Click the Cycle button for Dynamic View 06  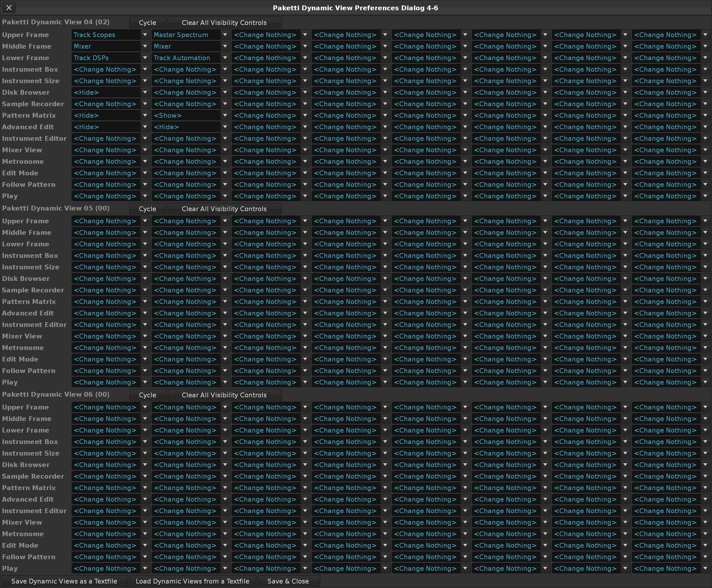(x=148, y=395)
